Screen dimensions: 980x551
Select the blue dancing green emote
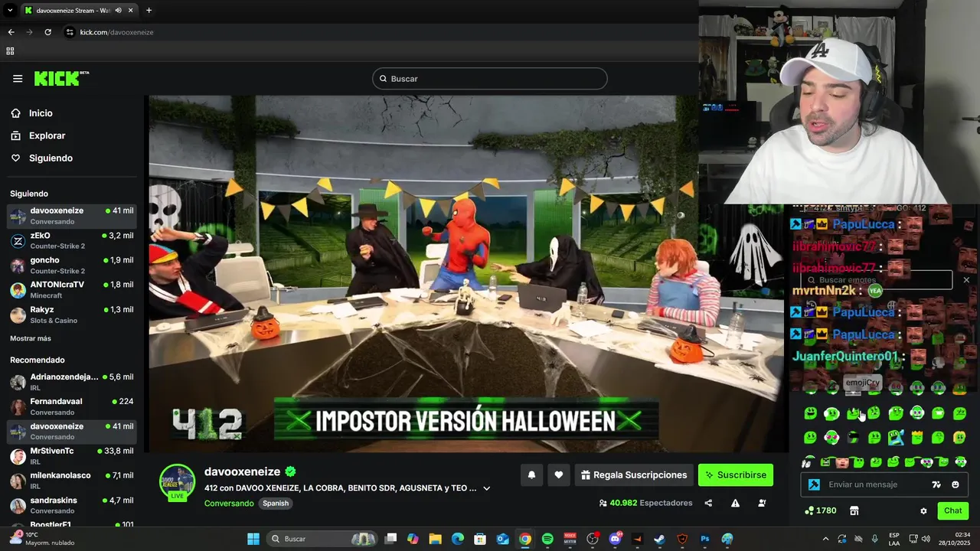[x=896, y=437]
